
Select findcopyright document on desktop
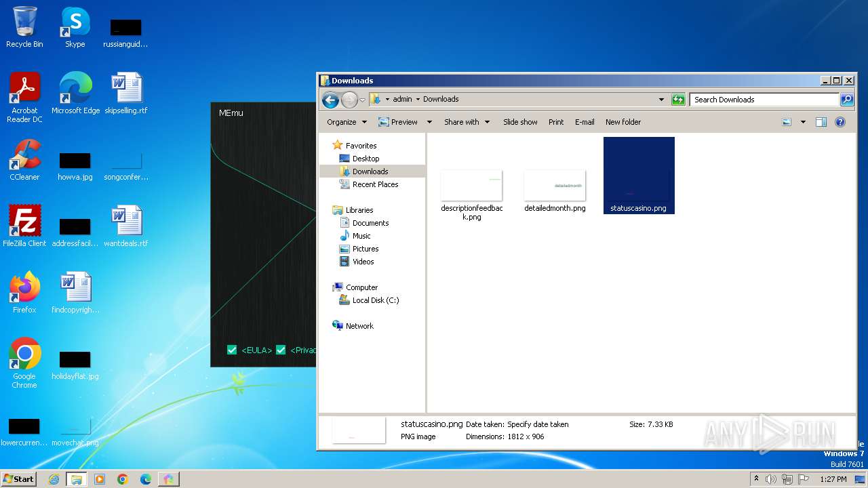click(75, 293)
